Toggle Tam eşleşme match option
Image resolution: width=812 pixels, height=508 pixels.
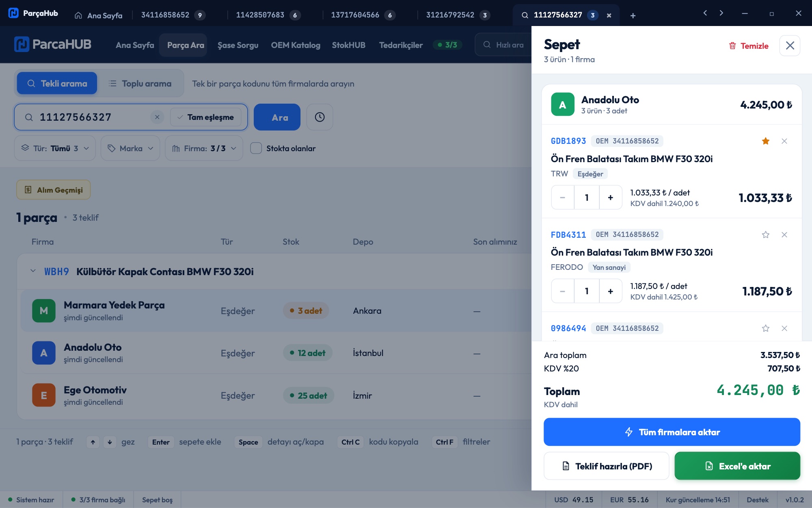(x=206, y=117)
